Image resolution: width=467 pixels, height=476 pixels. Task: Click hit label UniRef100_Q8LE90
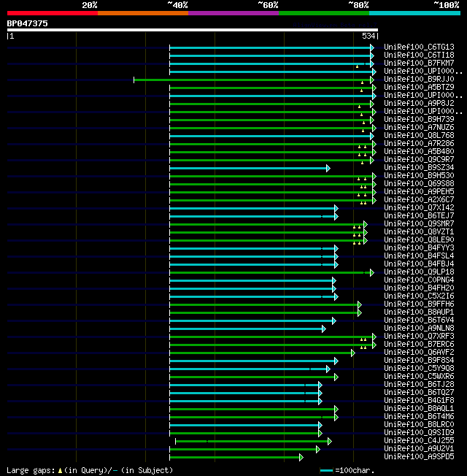[x=419, y=239]
